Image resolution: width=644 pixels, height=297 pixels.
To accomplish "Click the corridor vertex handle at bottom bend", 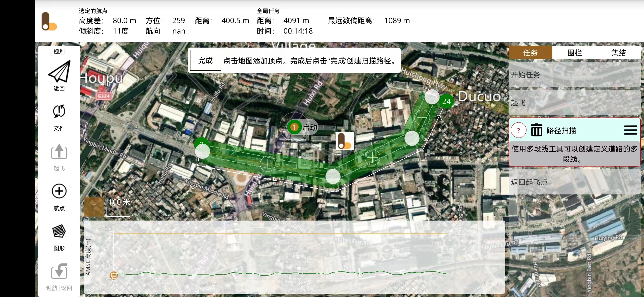I will [333, 177].
